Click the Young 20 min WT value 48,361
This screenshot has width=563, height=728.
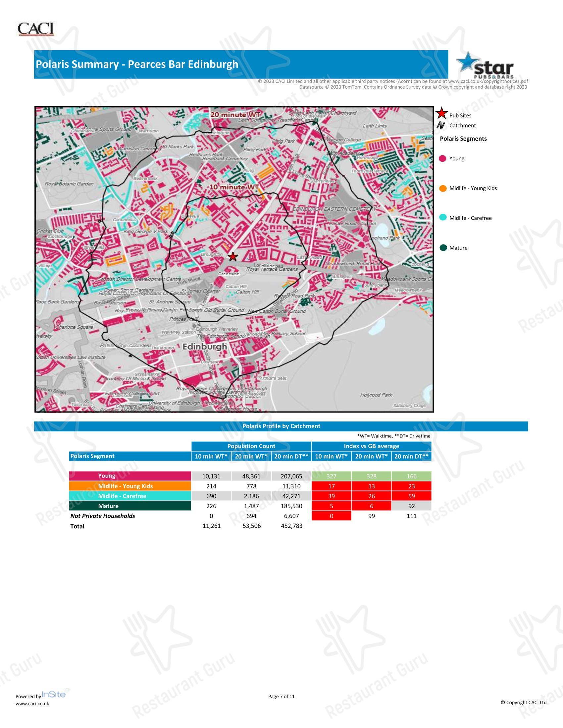(x=251, y=476)
